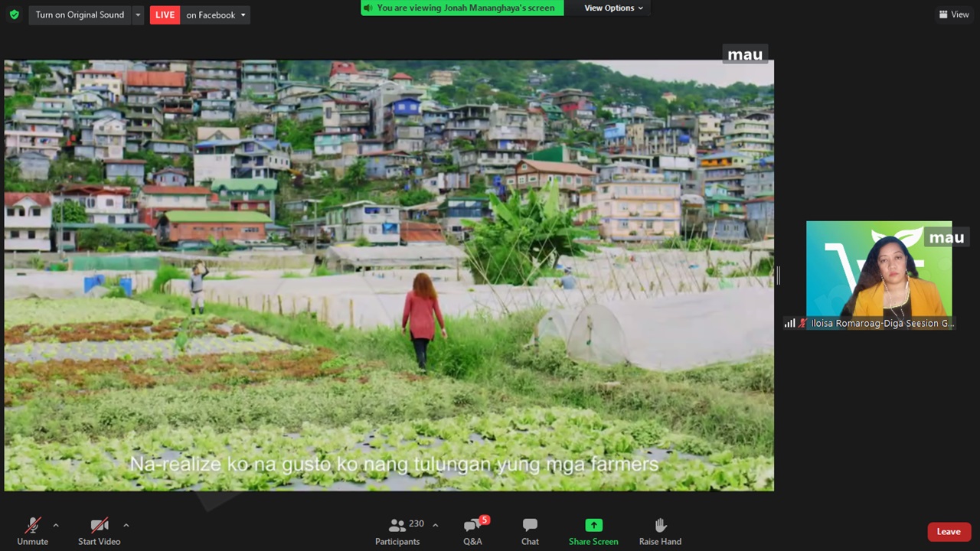Screen dimensions: 980x551
Task: Leave the meeting
Action: pos(949,532)
